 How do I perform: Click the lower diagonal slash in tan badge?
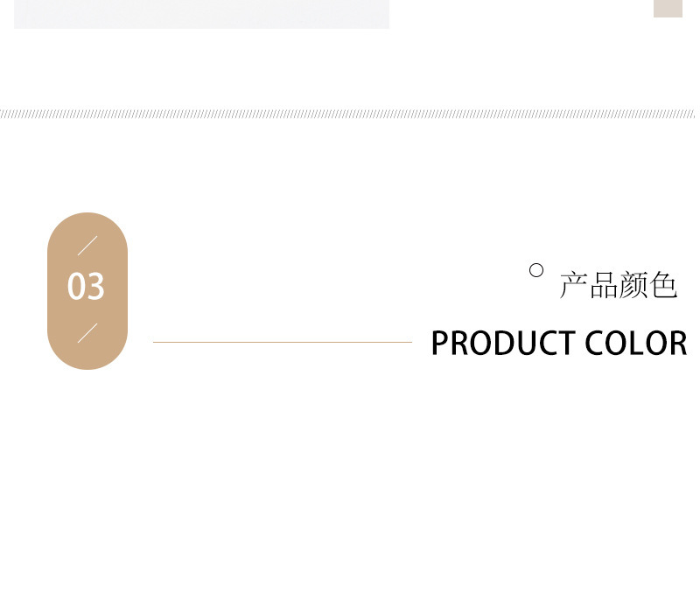[87, 333]
